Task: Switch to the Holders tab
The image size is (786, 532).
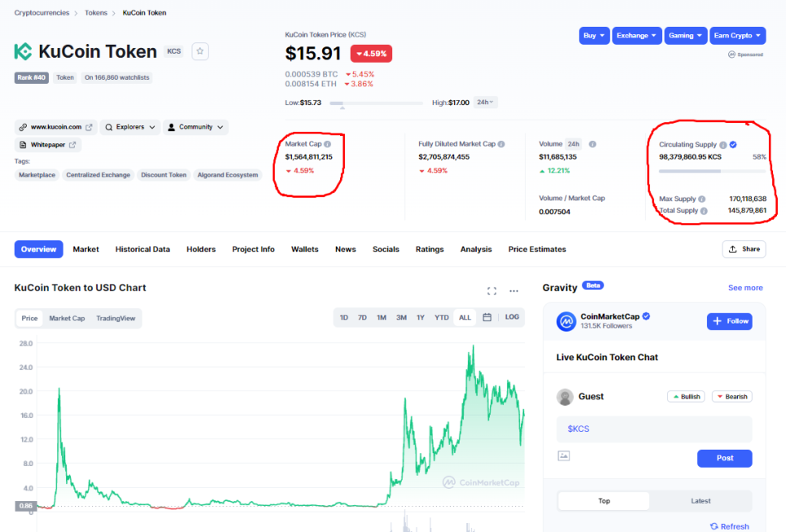Action: point(201,250)
